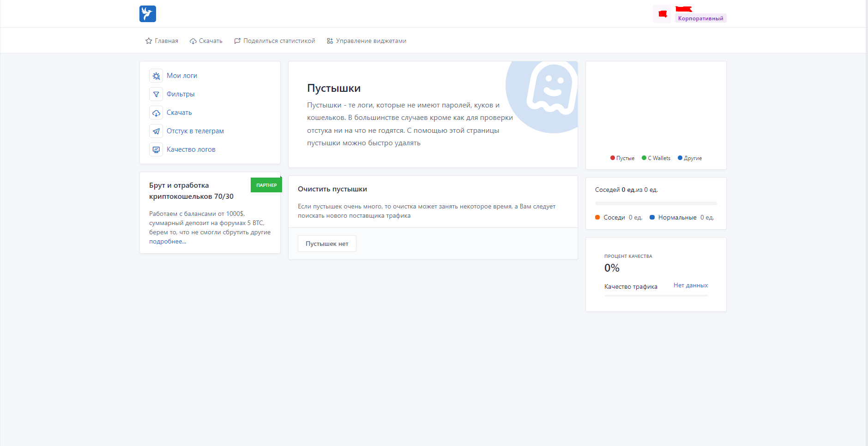Click the hummingbird logo in the header
Screen dimensions: 868x446
pyautogui.click(x=148, y=14)
